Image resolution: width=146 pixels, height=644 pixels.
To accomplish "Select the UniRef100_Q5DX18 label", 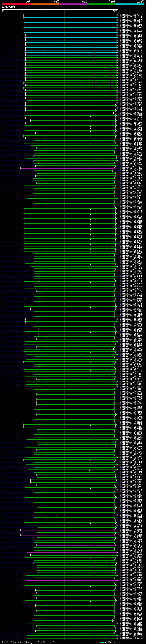I will 131,120.
